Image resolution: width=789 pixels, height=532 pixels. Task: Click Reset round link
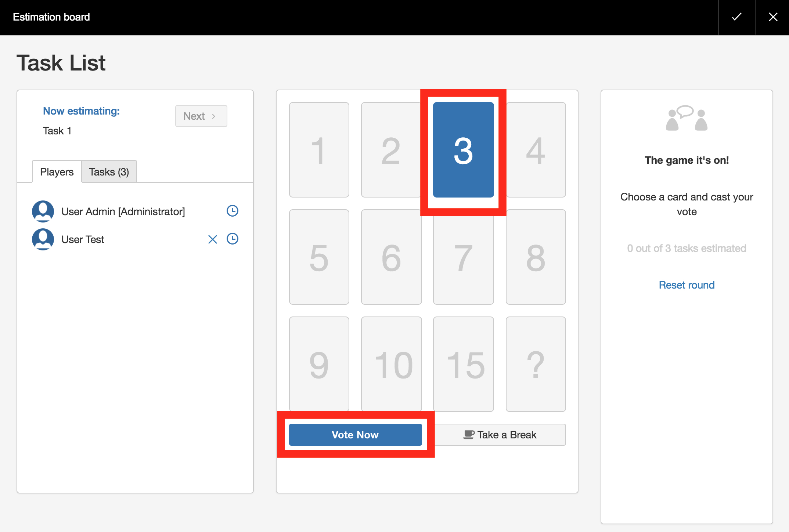(x=686, y=285)
